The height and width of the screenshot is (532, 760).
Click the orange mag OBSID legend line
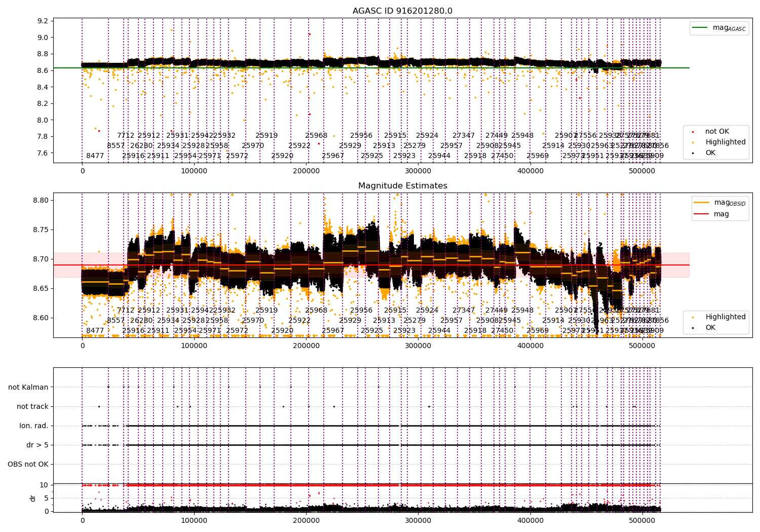click(702, 203)
